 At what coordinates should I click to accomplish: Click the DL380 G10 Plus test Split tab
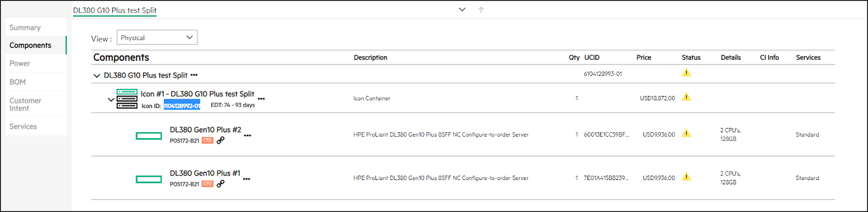[115, 10]
